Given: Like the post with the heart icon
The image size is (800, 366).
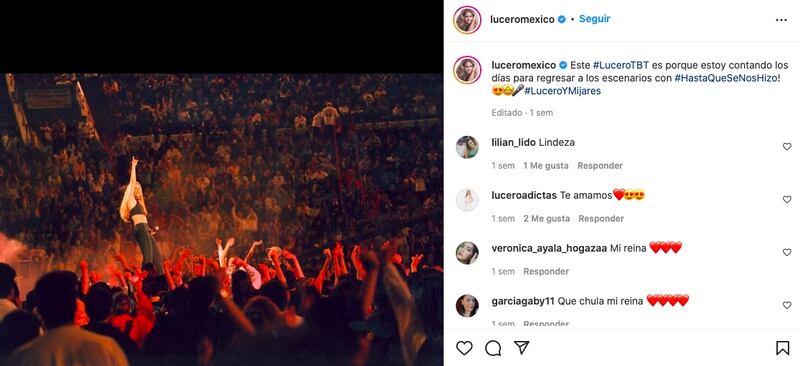Looking at the screenshot, I should (464, 348).
